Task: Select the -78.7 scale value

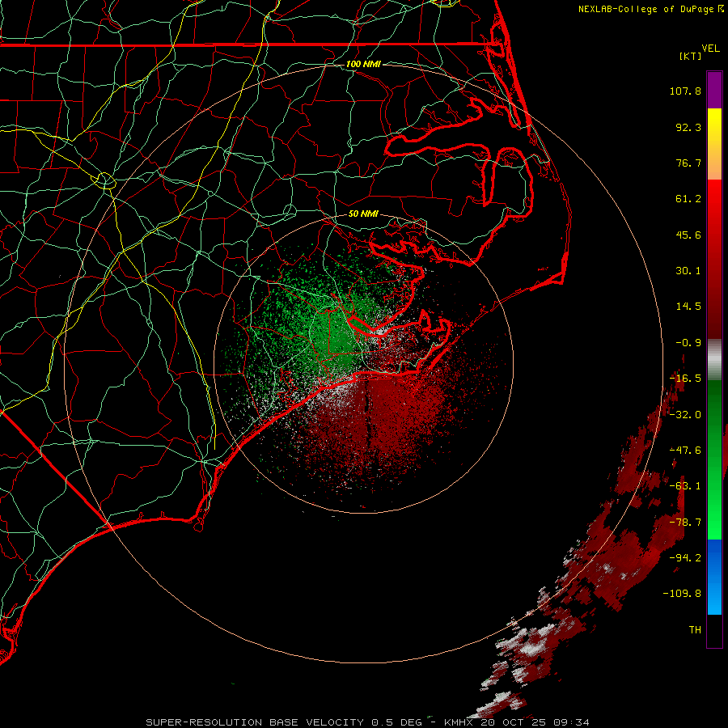Action: point(685,523)
